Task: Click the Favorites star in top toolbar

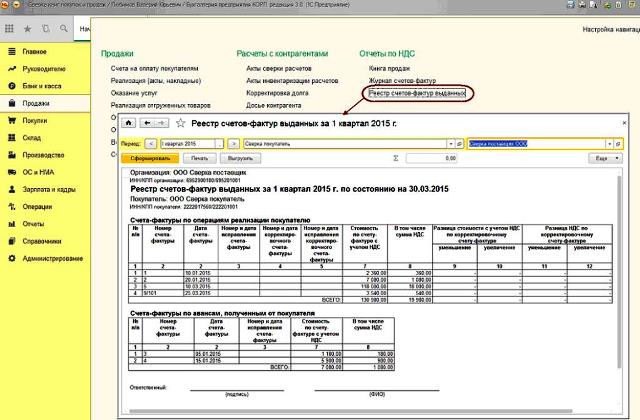Action: tap(27, 28)
